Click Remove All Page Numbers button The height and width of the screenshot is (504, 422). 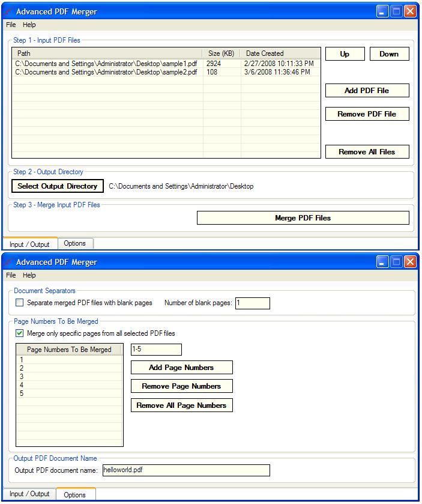tap(182, 405)
